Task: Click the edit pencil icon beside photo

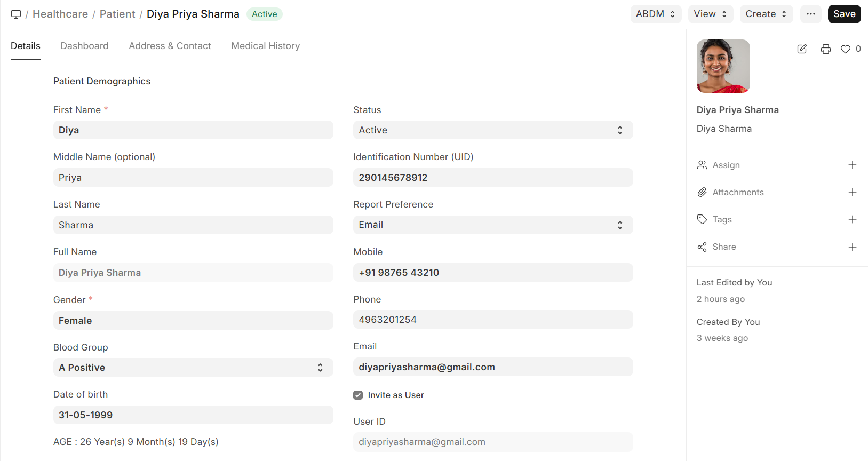Action: click(802, 49)
